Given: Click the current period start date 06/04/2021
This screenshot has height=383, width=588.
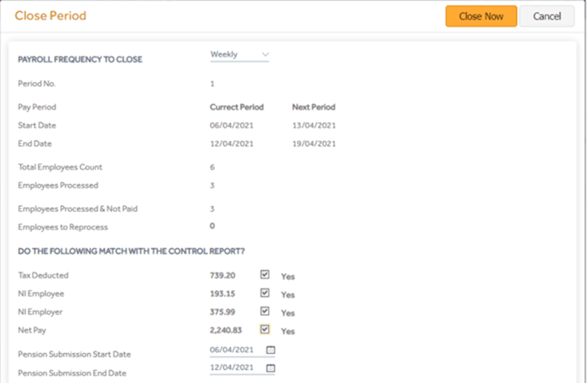Looking at the screenshot, I should [x=230, y=126].
